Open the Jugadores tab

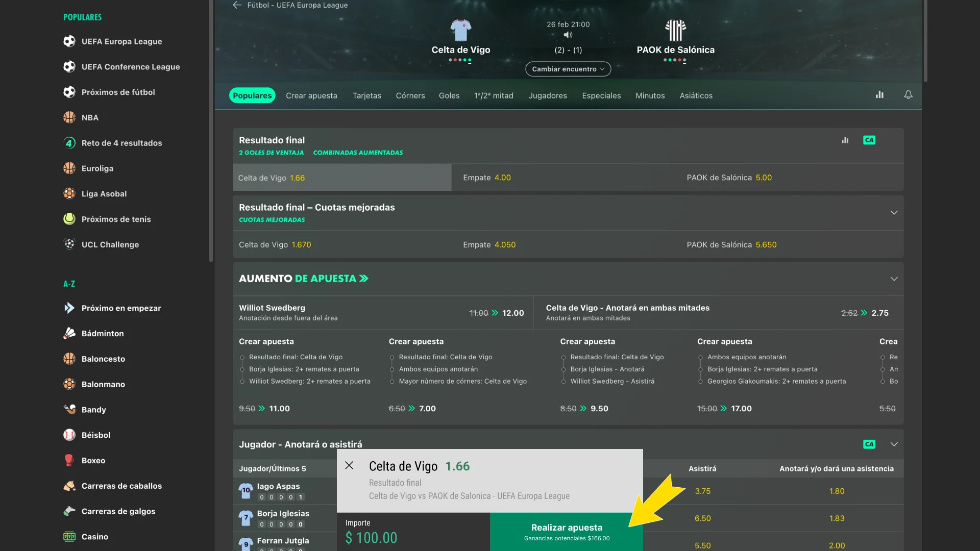pos(547,95)
